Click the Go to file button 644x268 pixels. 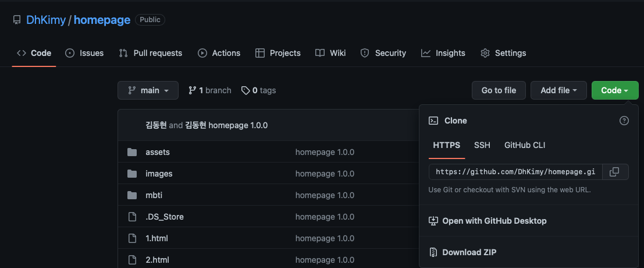(x=499, y=90)
